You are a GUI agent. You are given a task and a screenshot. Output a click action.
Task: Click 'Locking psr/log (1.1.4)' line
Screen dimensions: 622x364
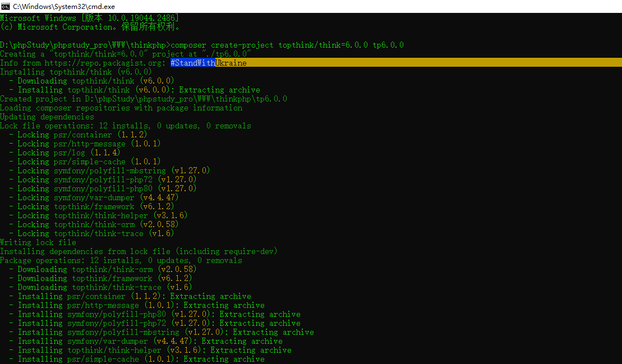click(x=64, y=152)
